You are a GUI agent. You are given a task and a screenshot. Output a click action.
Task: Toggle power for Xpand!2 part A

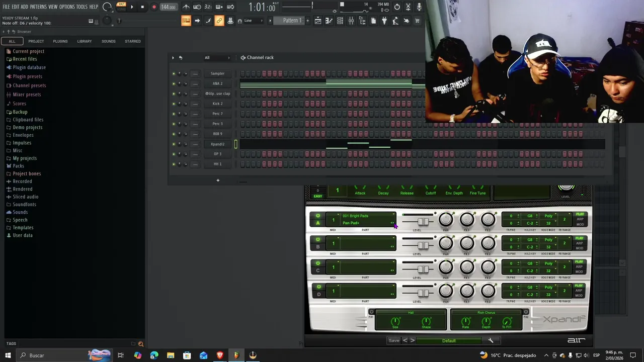pos(318,216)
